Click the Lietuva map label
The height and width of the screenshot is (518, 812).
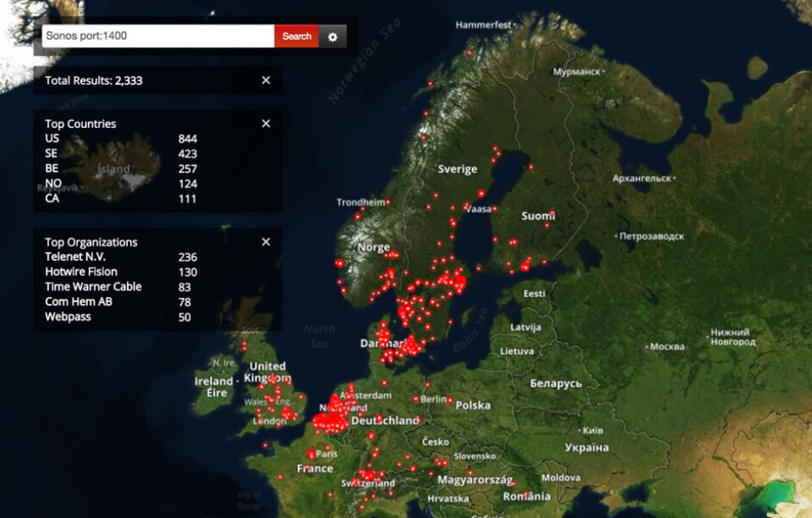tap(517, 351)
